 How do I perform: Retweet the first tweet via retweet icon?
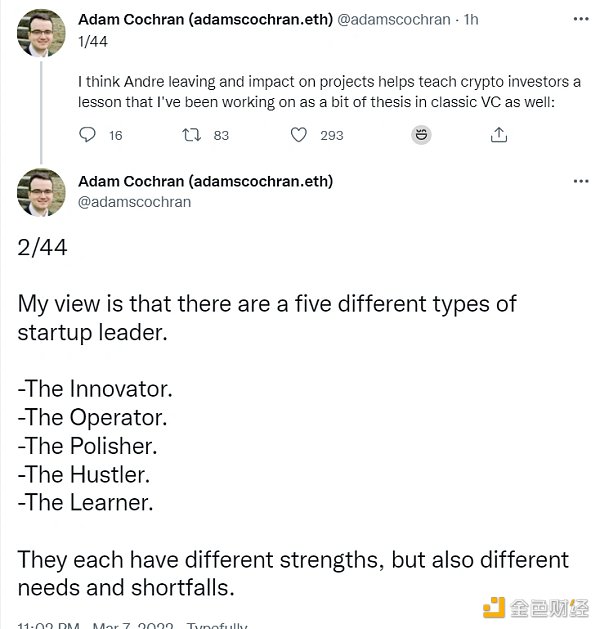pos(191,135)
